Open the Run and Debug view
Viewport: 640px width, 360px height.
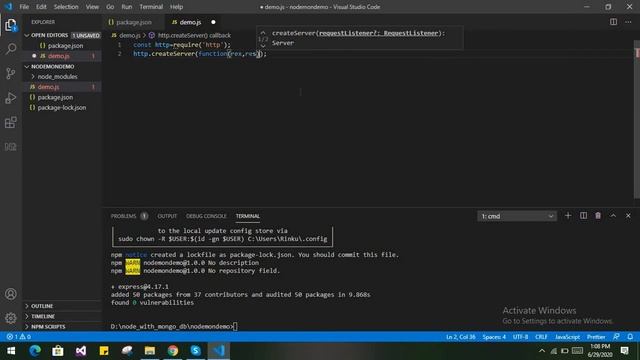tap(11, 98)
